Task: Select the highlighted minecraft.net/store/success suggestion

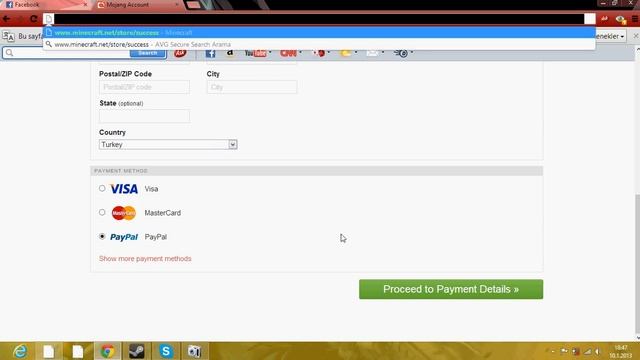Action: 319,32
